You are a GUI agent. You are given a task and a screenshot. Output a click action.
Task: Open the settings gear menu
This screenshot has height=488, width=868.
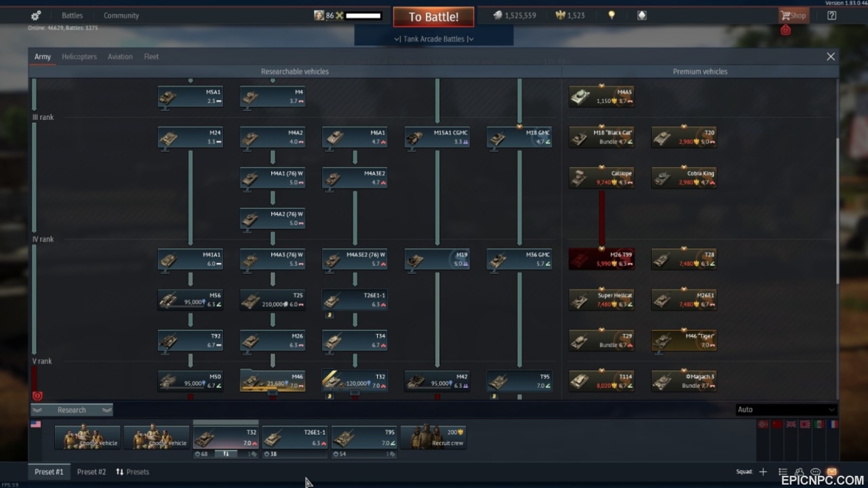click(36, 16)
